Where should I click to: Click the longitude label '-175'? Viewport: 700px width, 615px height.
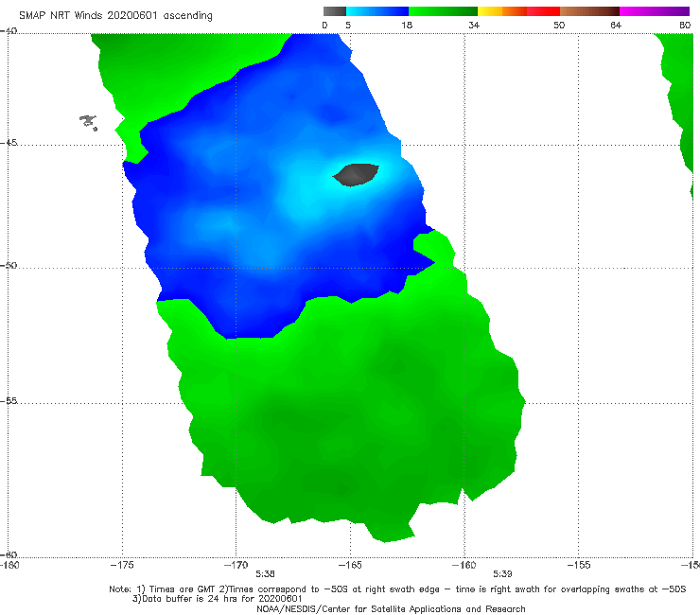(122, 565)
